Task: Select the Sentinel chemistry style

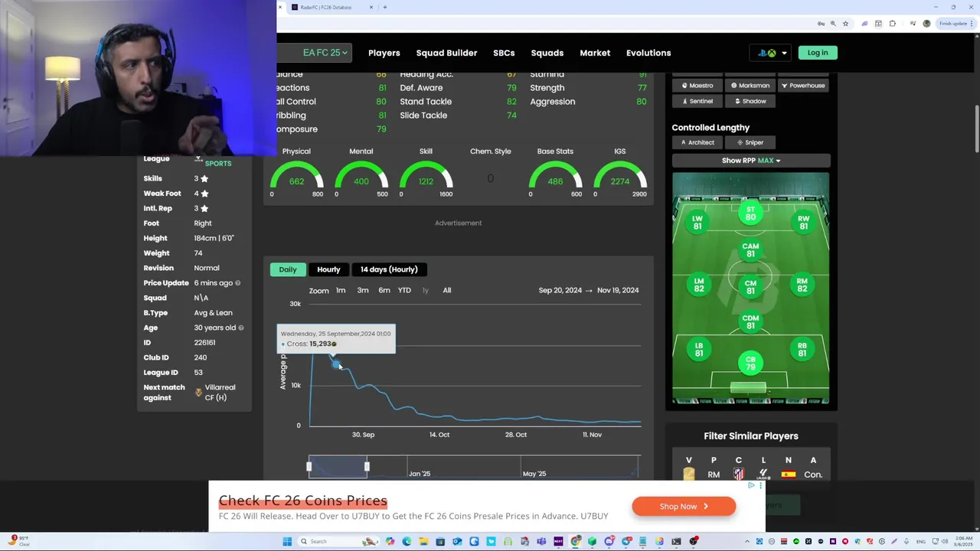Action: tap(697, 101)
